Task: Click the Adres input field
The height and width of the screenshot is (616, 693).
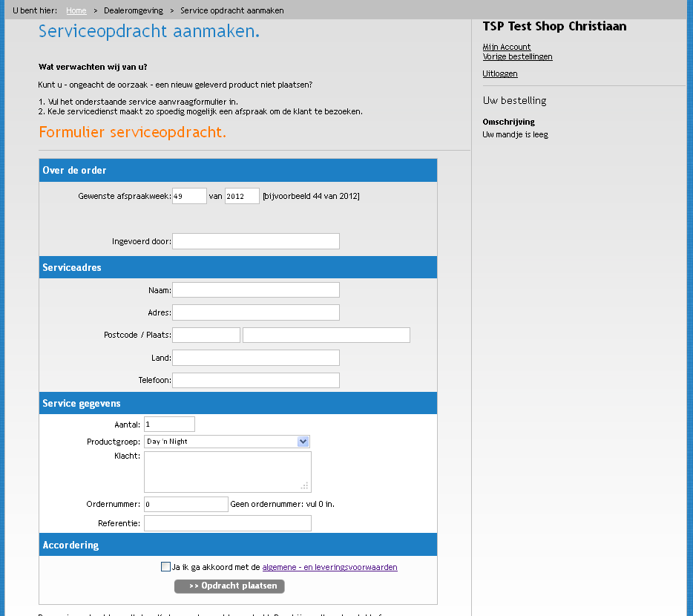Action: 255,312
